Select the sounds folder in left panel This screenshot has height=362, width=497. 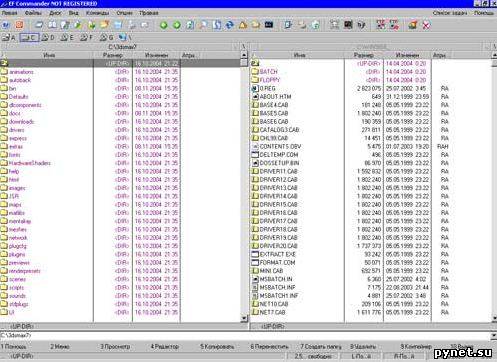tap(17, 296)
